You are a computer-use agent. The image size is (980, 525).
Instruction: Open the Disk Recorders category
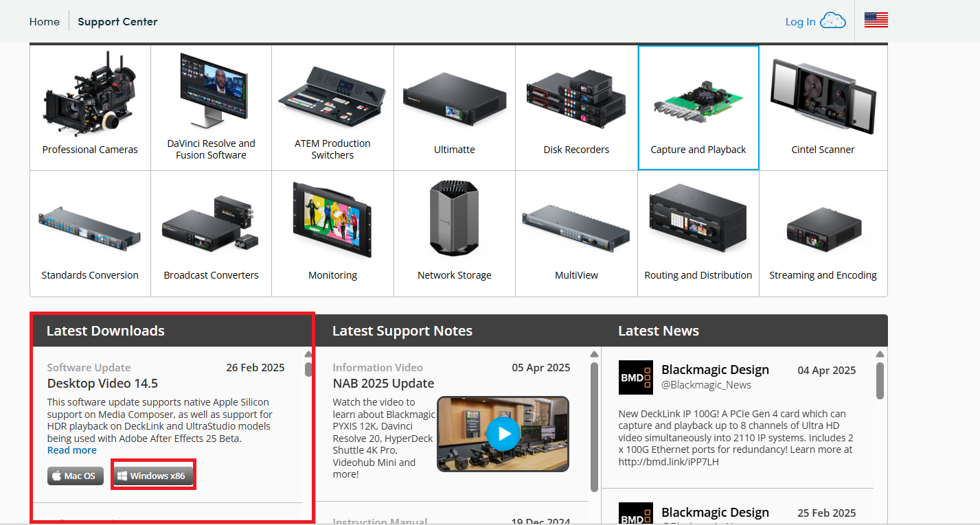576,107
